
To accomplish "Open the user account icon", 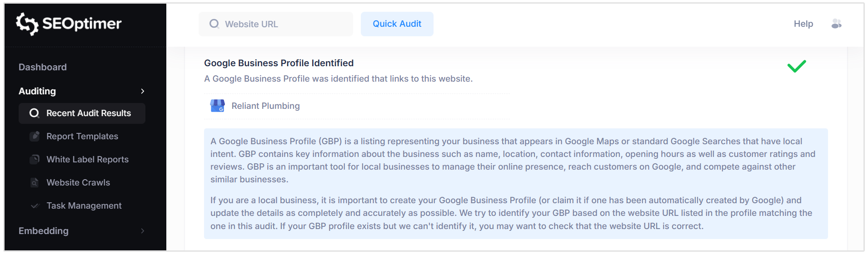I will (x=836, y=24).
